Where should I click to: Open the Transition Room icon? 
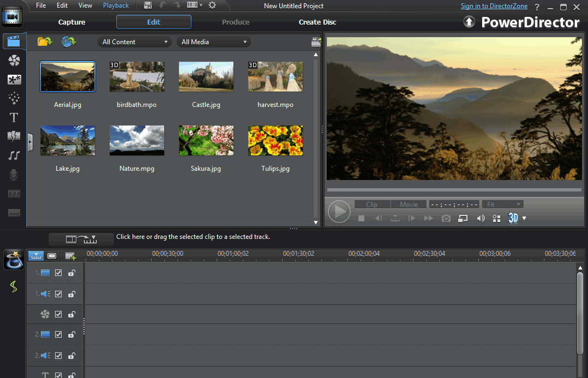coord(14,136)
